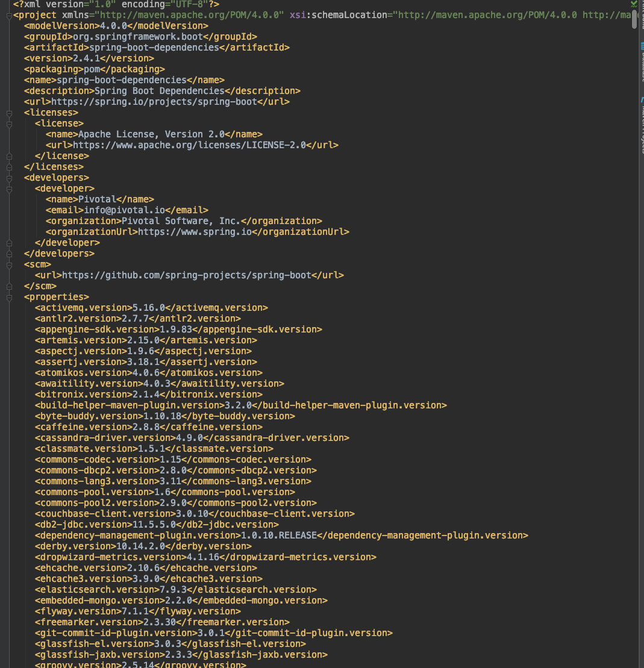Screen dimensions: 644x668
Task: Click the freemarker.version 2.3.30 line
Action: pyautogui.click(x=163, y=622)
